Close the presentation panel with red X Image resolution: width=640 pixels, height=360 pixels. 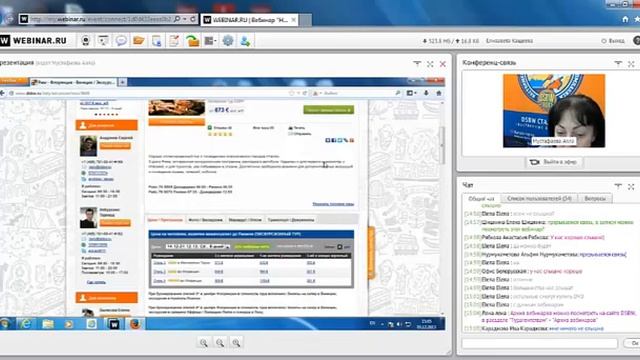pyautogui.click(x=443, y=64)
